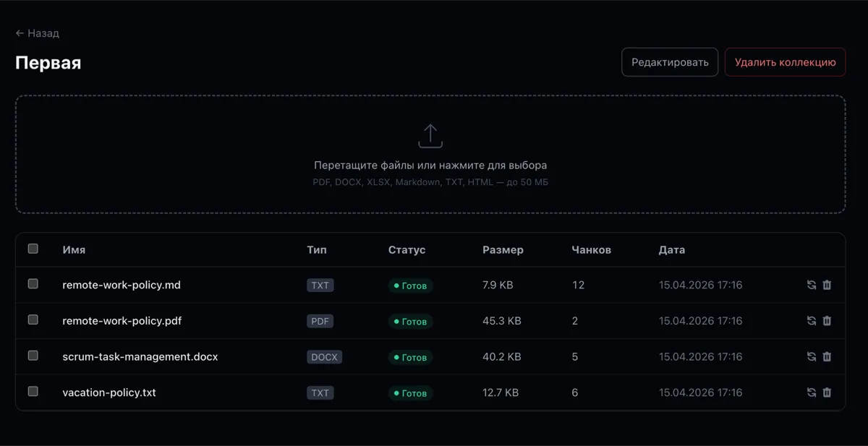Image resolution: width=868 pixels, height=446 pixels.
Task: Tick the select-all checkbox in table header
Action: [33, 249]
